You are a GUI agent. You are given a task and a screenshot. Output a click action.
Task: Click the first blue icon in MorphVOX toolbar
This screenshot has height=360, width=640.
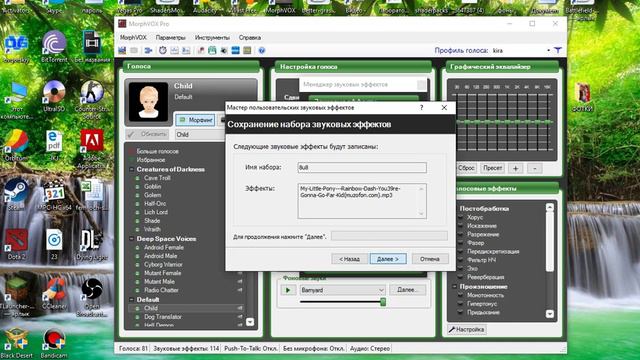click(122, 51)
